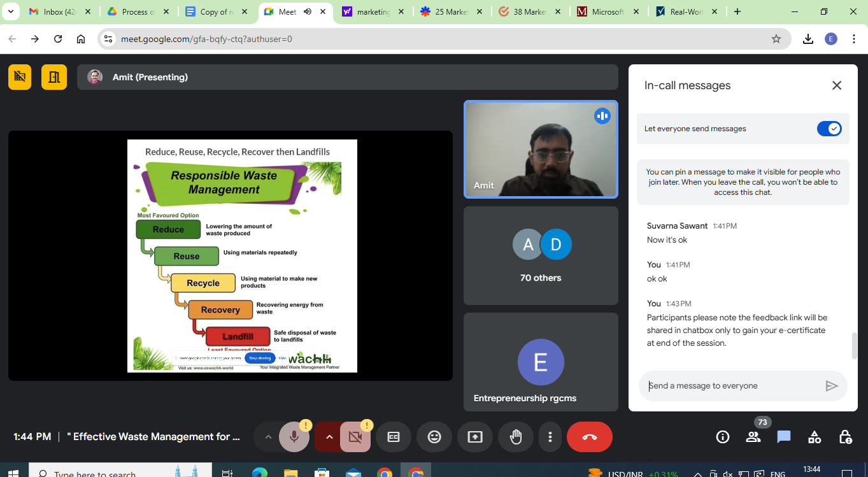Unmute the microphone button
Viewport: 868px width, 477px height.
(x=294, y=437)
